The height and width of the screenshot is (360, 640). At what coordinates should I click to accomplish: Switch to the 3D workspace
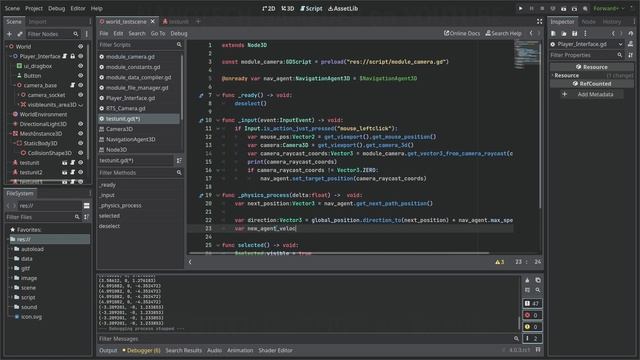(x=288, y=8)
